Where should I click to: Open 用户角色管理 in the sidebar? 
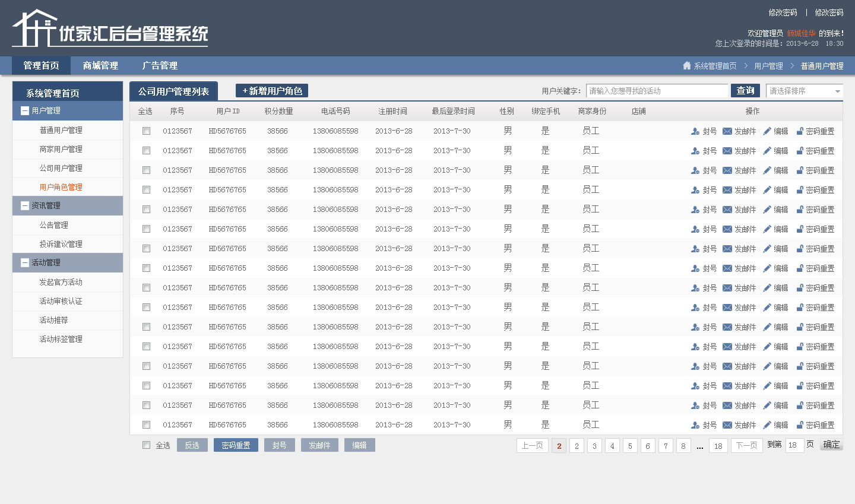pos(61,187)
